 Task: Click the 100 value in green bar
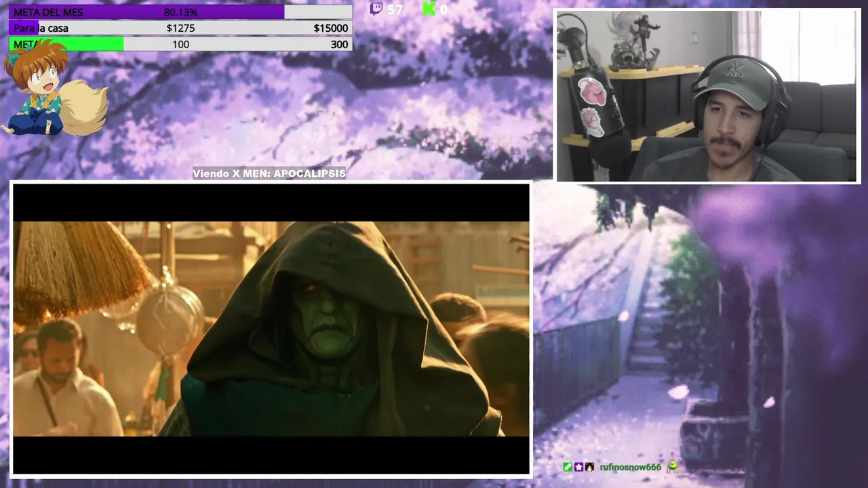tap(181, 45)
